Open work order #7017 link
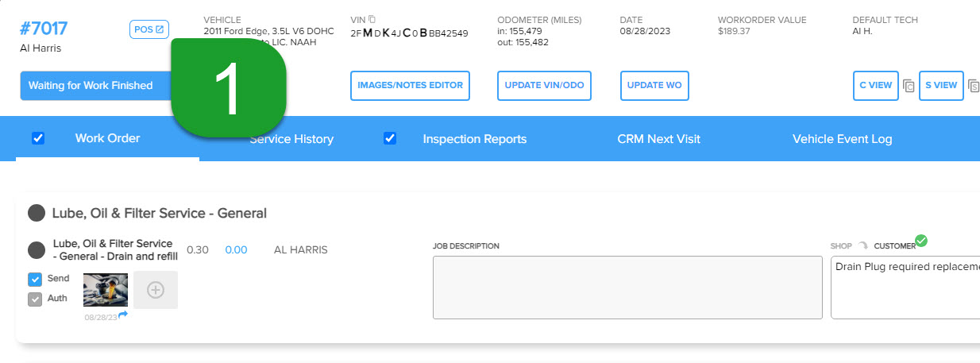Screen dimensions: 980x363 (44, 29)
